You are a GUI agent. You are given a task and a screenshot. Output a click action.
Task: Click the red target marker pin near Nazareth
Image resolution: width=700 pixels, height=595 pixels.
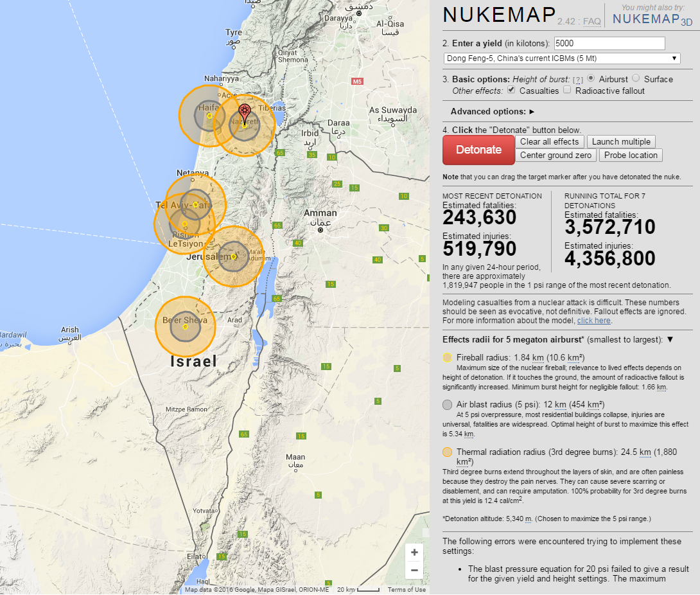[x=244, y=114]
